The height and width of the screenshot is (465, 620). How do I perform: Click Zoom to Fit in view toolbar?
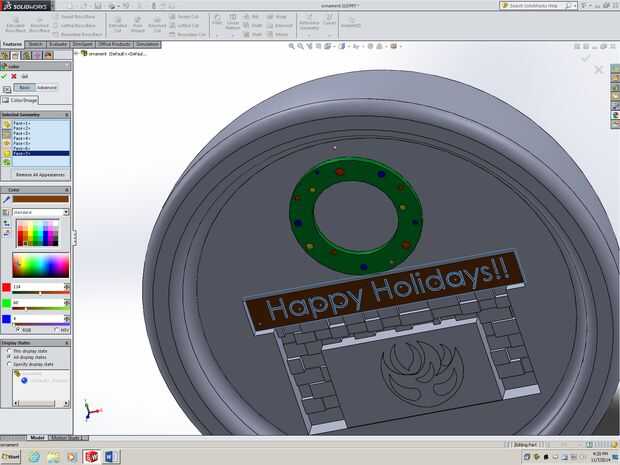pos(291,46)
